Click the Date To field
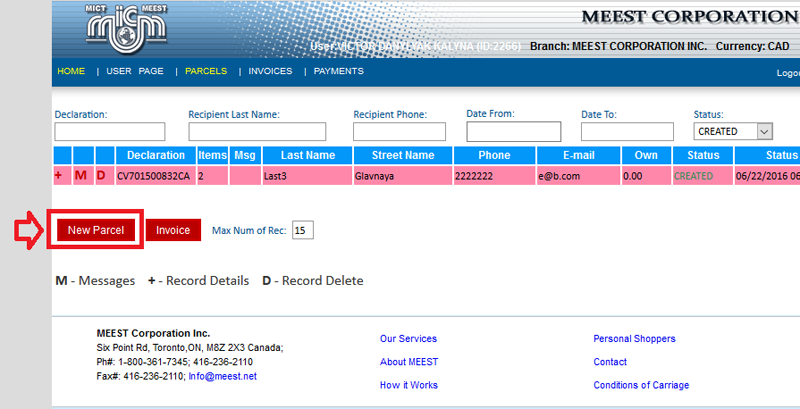This screenshot has width=800, height=409. click(627, 132)
